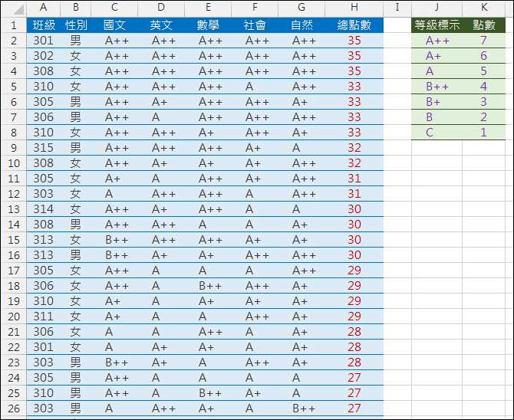Select A++ legend cell in column J

pos(437,41)
